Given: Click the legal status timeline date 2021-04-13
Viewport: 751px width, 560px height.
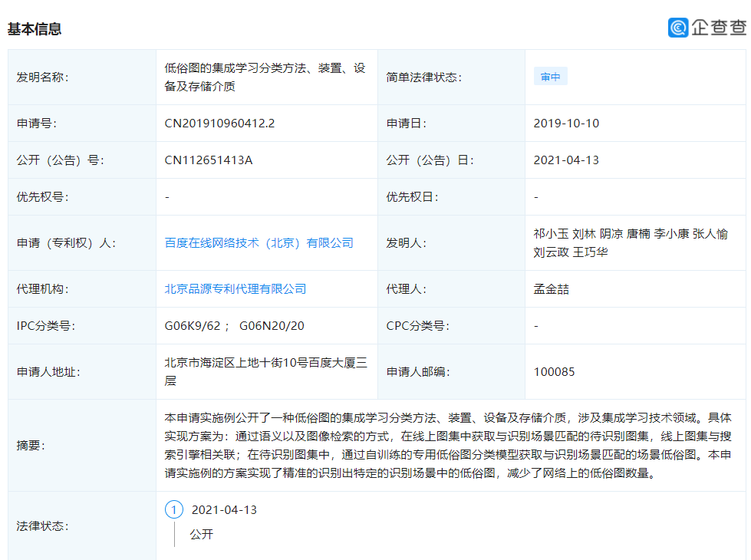Looking at the screenshot, I should tap(224, 509).
